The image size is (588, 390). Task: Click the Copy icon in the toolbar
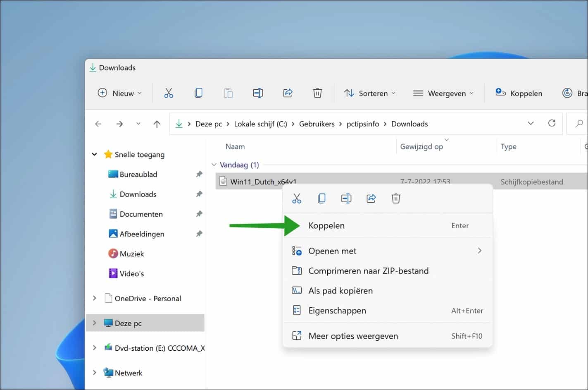pos(198,93)
